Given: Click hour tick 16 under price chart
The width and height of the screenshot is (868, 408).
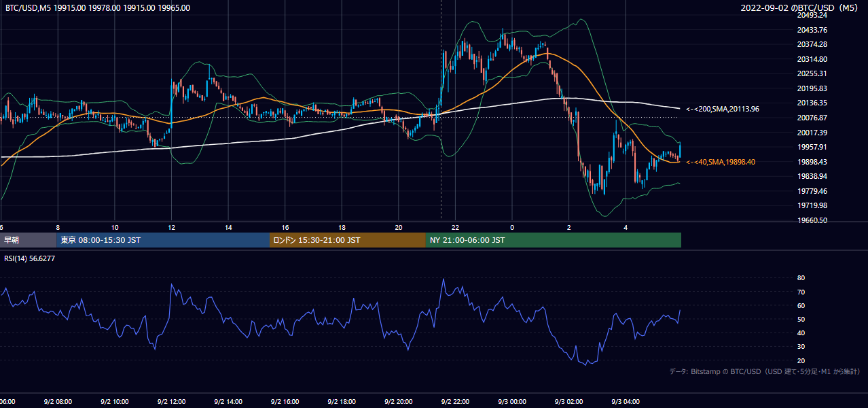Looking at the screenshot, I should 285,227.
